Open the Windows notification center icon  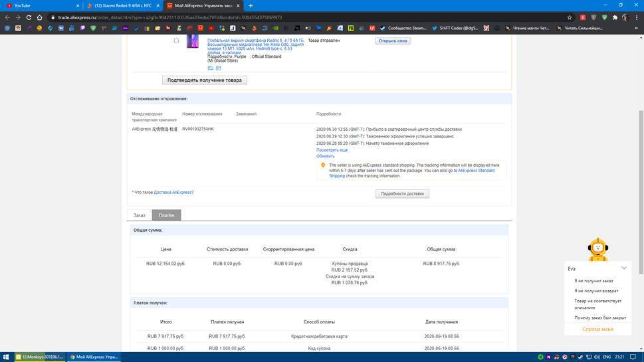[x=634, y=357]
